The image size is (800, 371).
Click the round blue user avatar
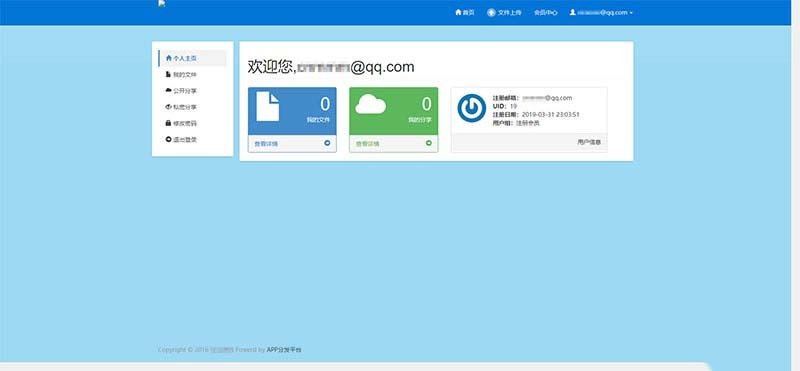coord(471,108)
